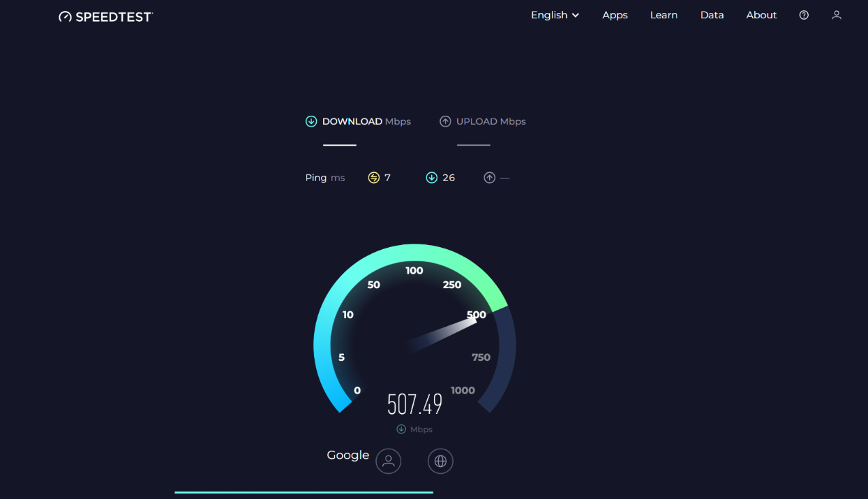
Task: Click the upload latency arrow icon
Action: (x=489, y=178)
